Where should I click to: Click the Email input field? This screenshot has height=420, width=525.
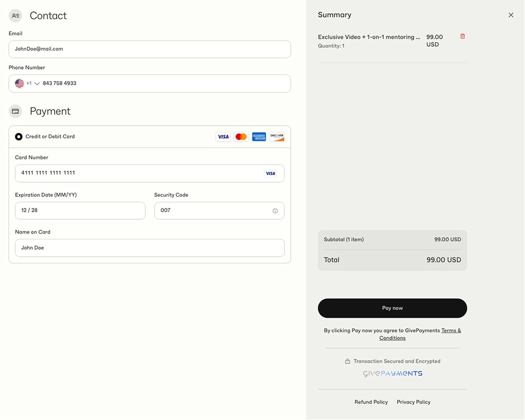click(x=150, y=49)
